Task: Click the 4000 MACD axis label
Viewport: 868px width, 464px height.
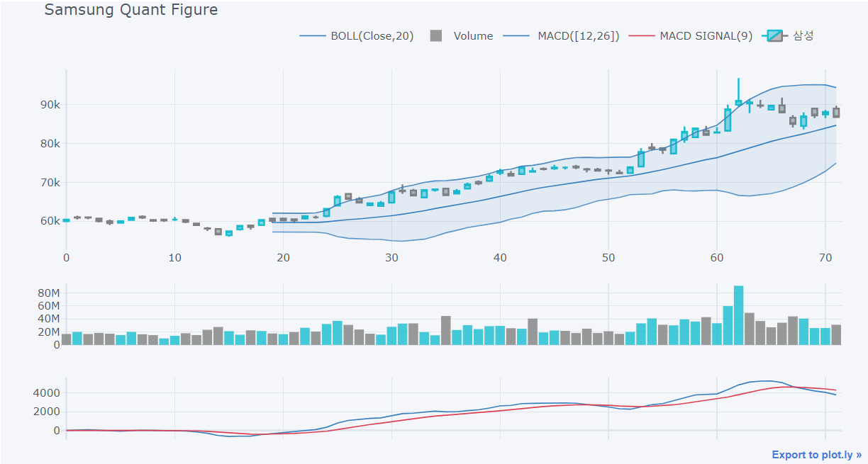Action: click(47, 392)
